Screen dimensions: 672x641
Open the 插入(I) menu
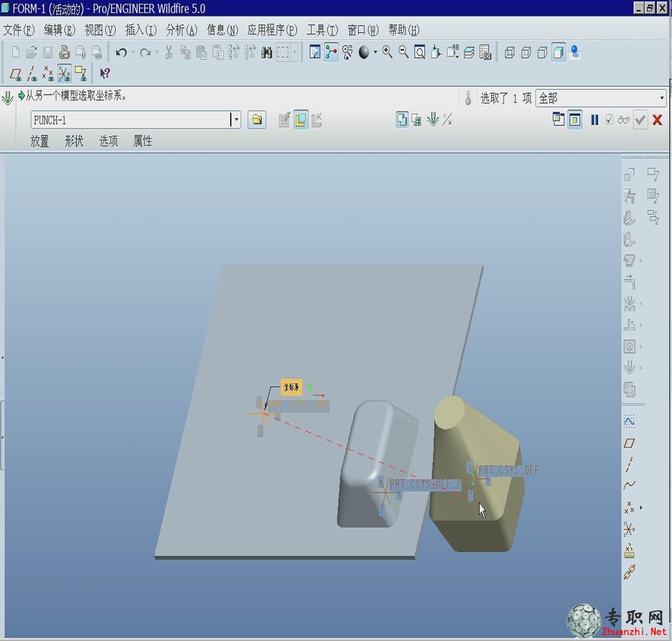click(x=141, y=30)
